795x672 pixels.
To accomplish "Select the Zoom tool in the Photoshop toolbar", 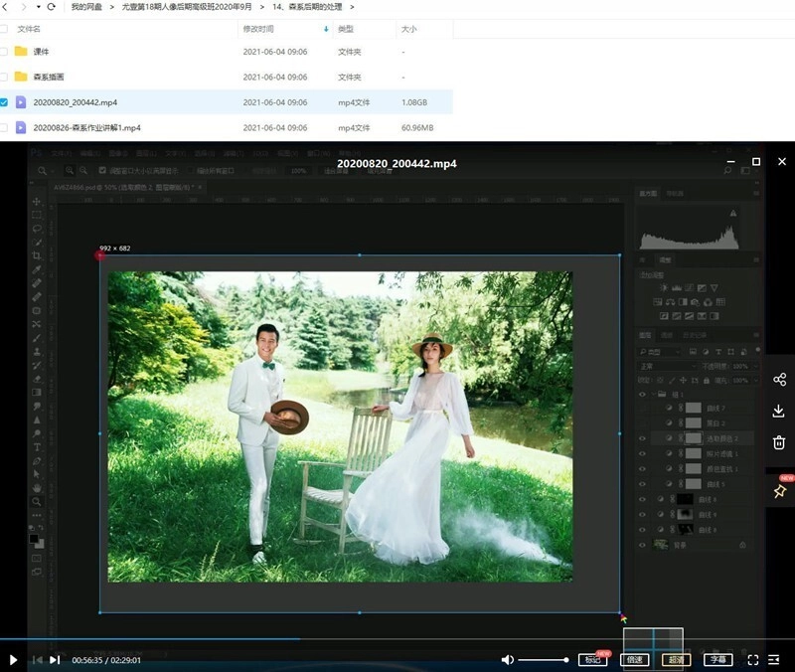I will tap(36, 433).
